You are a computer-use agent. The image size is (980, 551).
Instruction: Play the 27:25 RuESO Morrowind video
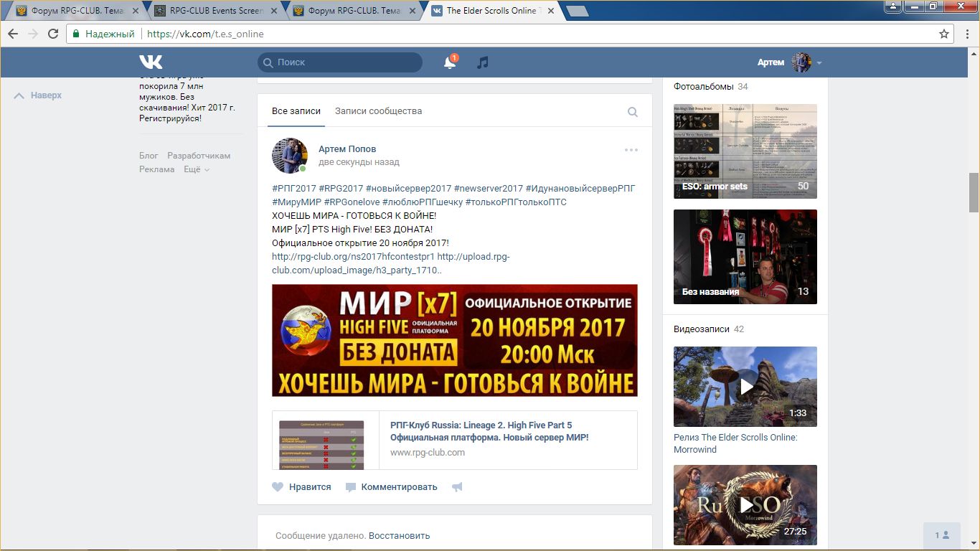pyautogui.click(x=745, y=505)
